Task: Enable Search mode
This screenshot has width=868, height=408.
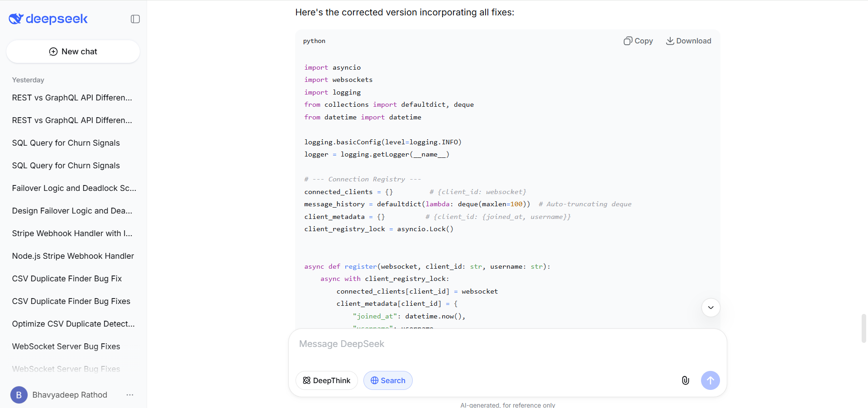Action: click(x=387, y=380)
